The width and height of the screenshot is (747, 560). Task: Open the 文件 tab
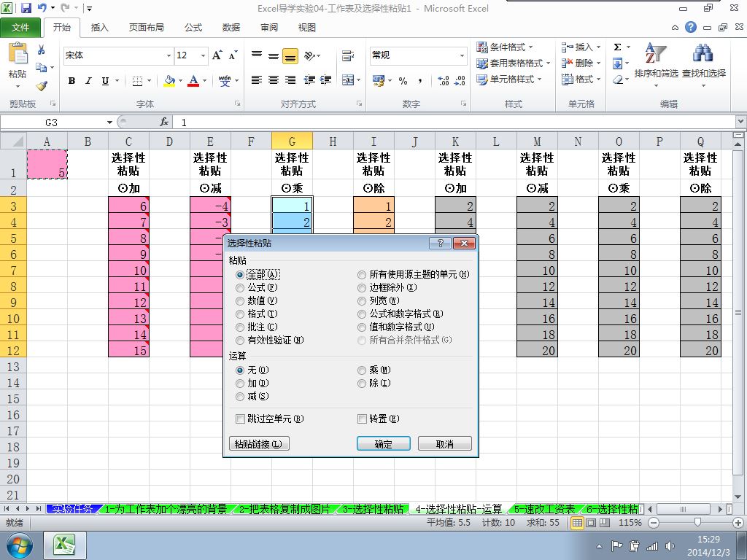tap(20, 28)
